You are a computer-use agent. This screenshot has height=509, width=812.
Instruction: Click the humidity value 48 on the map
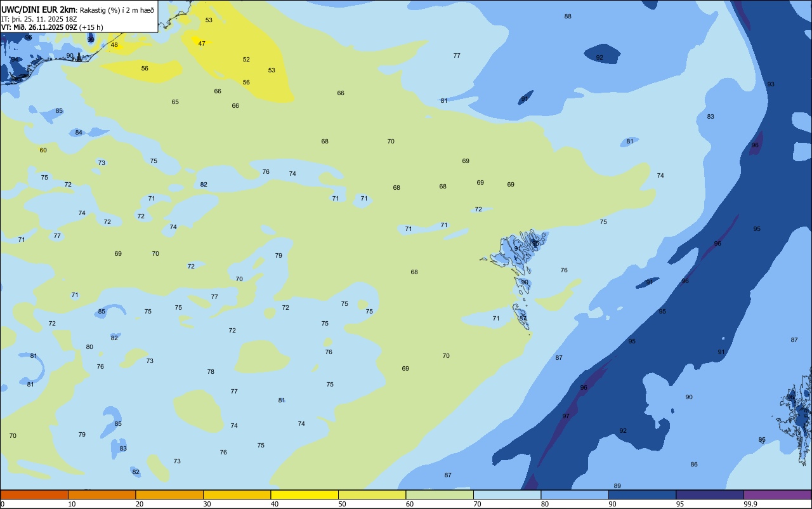click(x=114, y=45)
